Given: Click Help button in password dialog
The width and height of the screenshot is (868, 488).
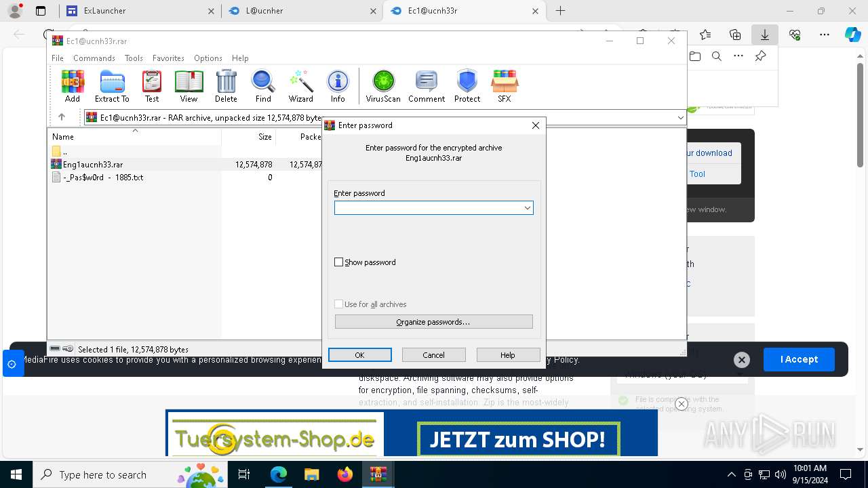Looking at the screenshot, I should [508, 355].
